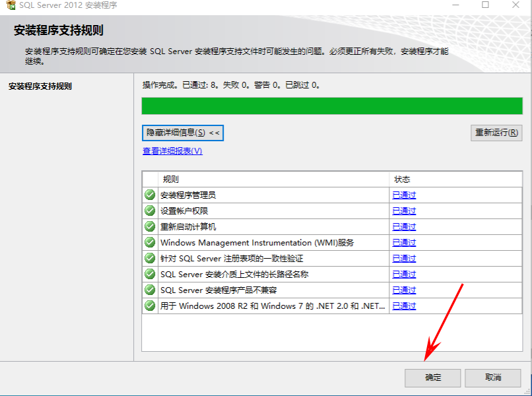Click green check icon for WMI 服务 rule

[150, 242]
